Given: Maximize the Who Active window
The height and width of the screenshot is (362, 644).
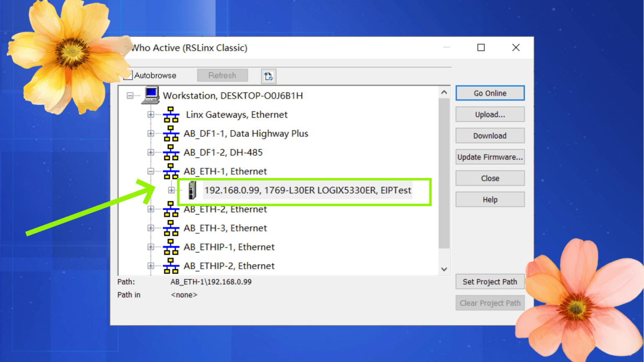Looking at the screenshot, I should 481,48.
